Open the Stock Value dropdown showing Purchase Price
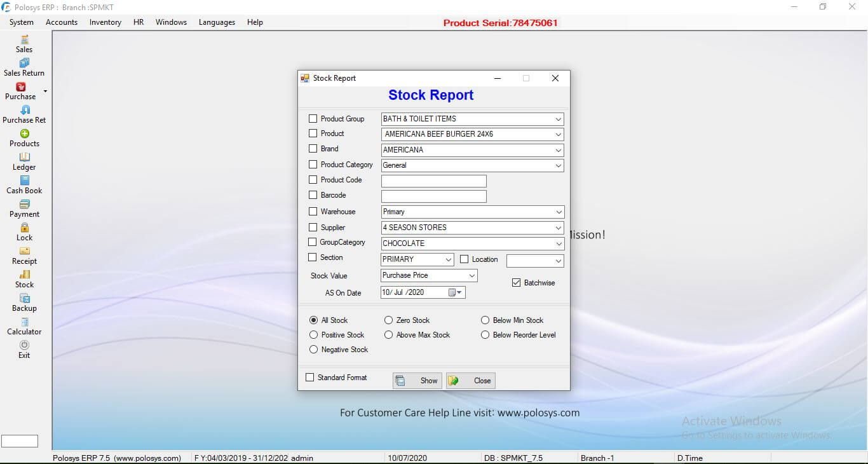This screenshot has height=464, width=868. point(429,275)
